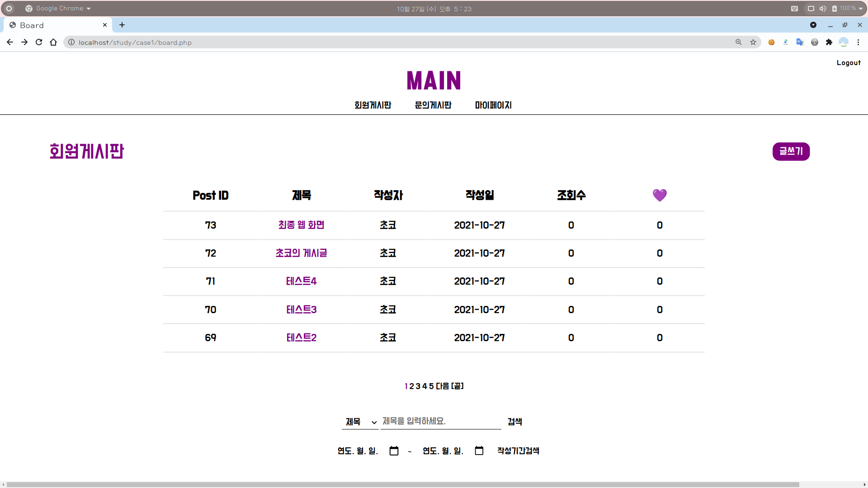
Task: Expand the 제목 search type dropdown
Action: (x=360, y=422)
